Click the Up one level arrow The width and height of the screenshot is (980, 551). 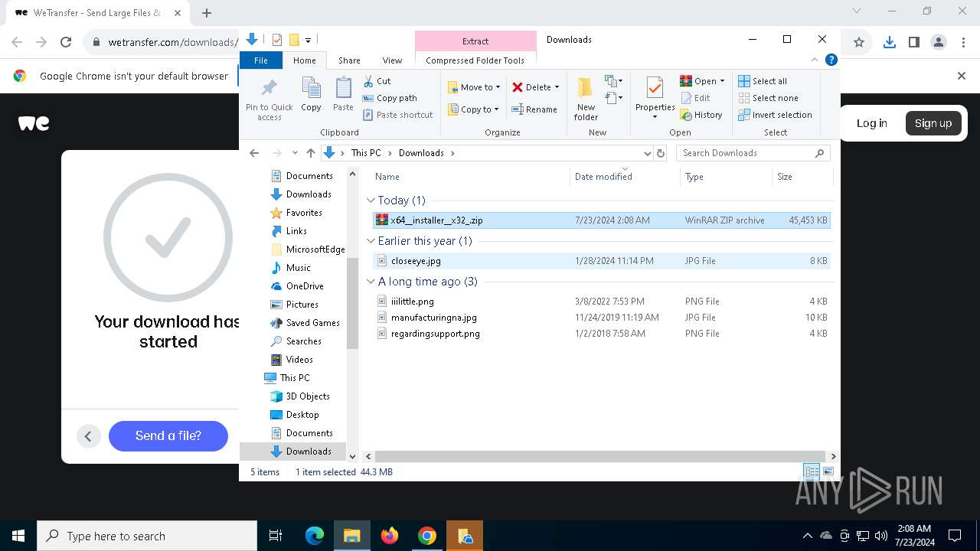pyautogui.click(x=310, y=153)
